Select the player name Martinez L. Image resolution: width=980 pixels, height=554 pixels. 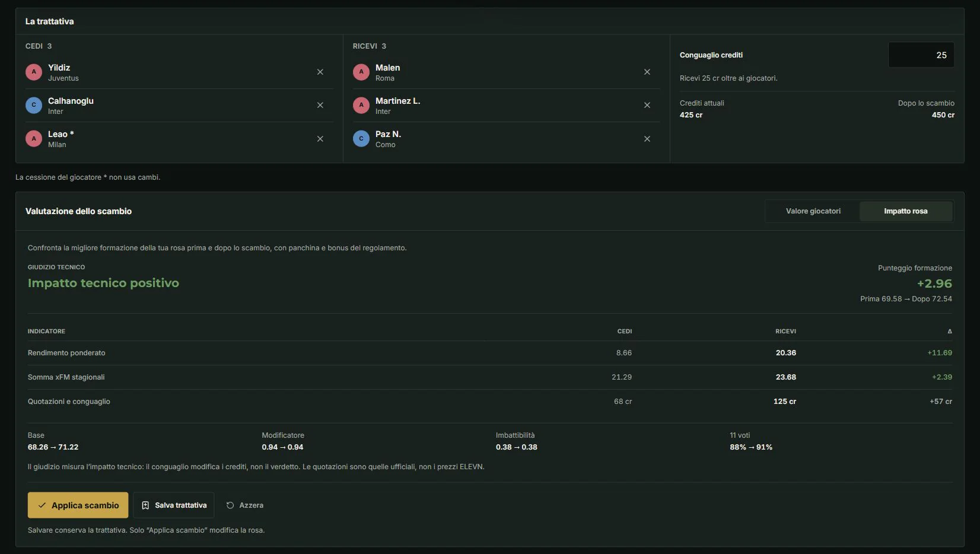coord(398,101)
